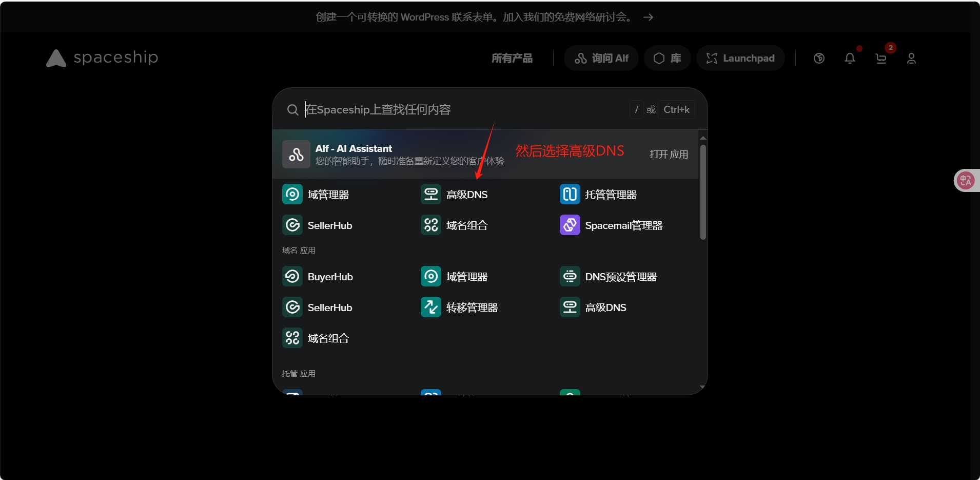Click the 托管 应用 section heading

(299, 374)
